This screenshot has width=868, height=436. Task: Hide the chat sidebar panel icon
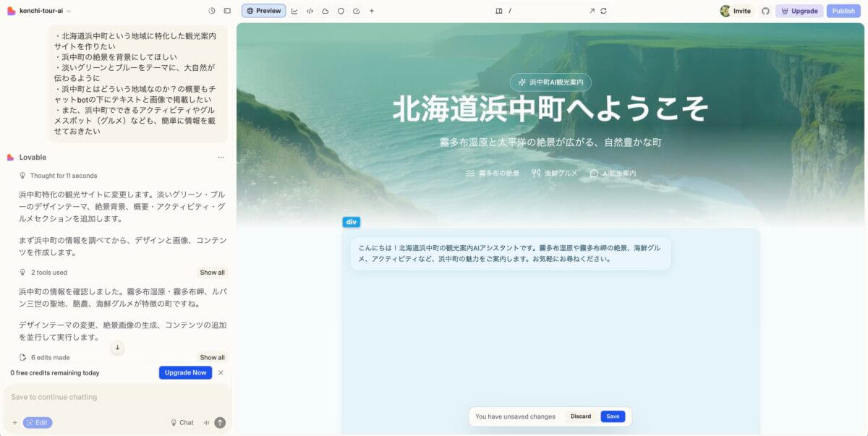tap(227, 11)
